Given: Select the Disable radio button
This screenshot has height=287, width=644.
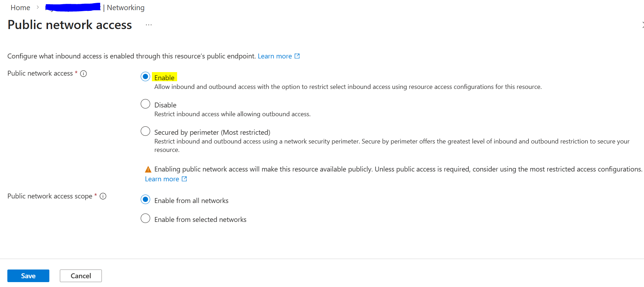Looking at the screenshot, I should click(145, 104).
